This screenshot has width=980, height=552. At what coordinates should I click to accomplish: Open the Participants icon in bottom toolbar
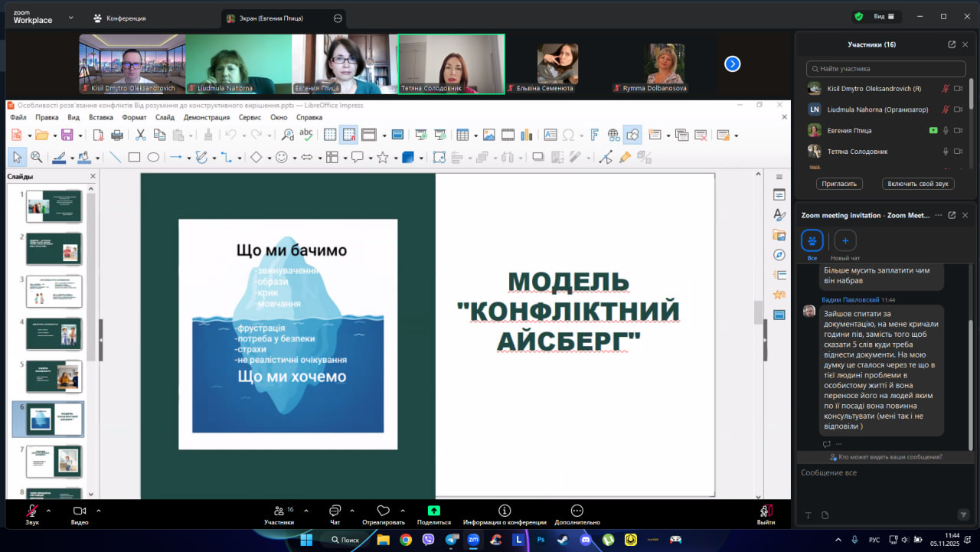[x=279, y=511]
